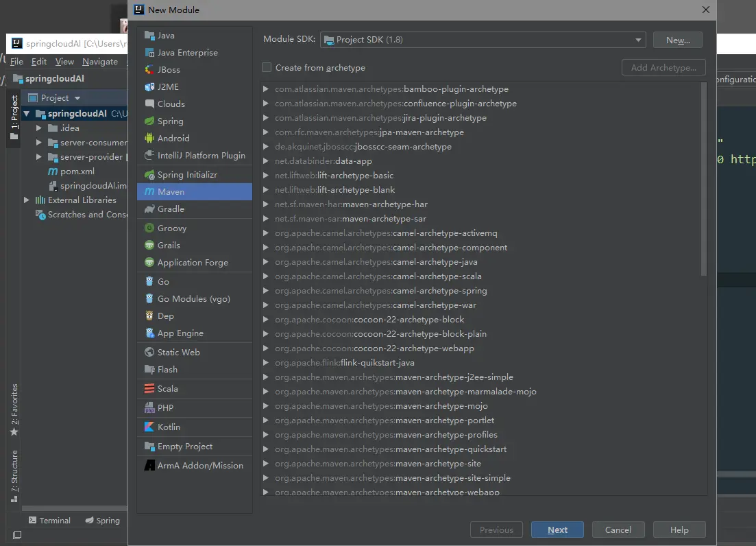The width and height of the screenshot is (756, 546).
Task: Select Scratches and Consoles node
Action: (82, 214)
